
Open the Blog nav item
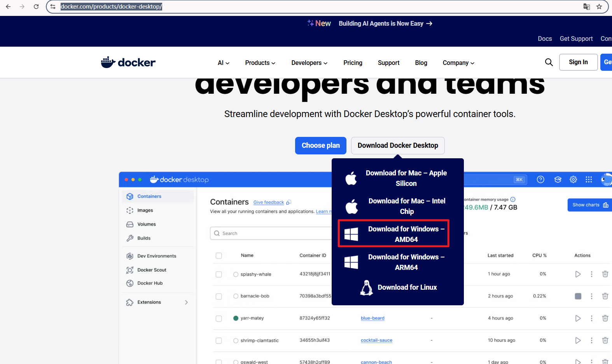[x=421, y=63]
